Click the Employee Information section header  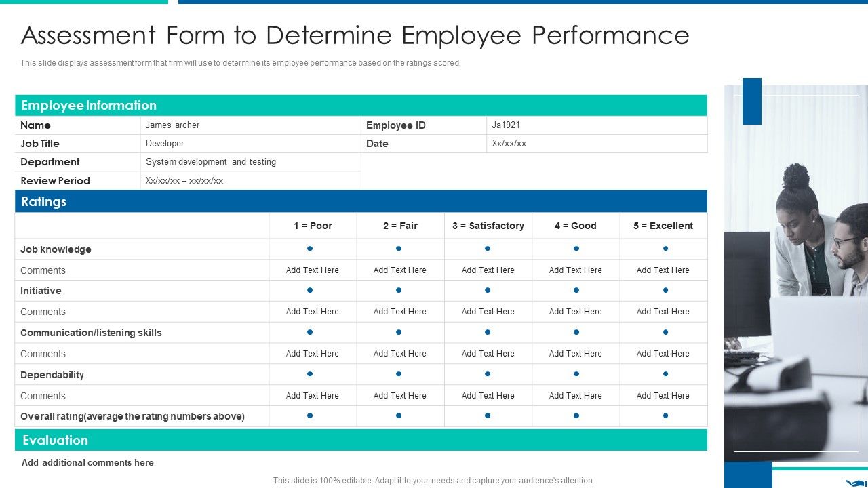361,105
